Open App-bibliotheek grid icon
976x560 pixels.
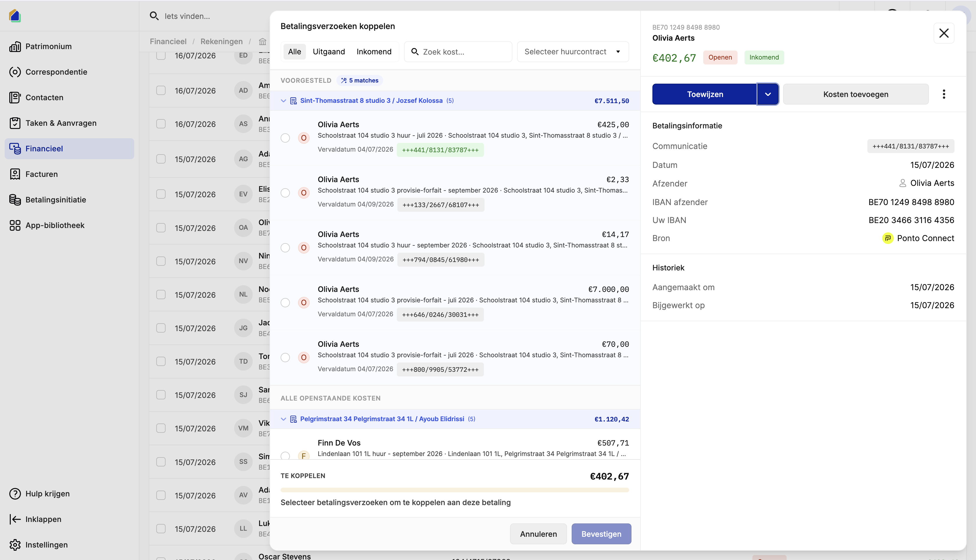pos(15,225)
